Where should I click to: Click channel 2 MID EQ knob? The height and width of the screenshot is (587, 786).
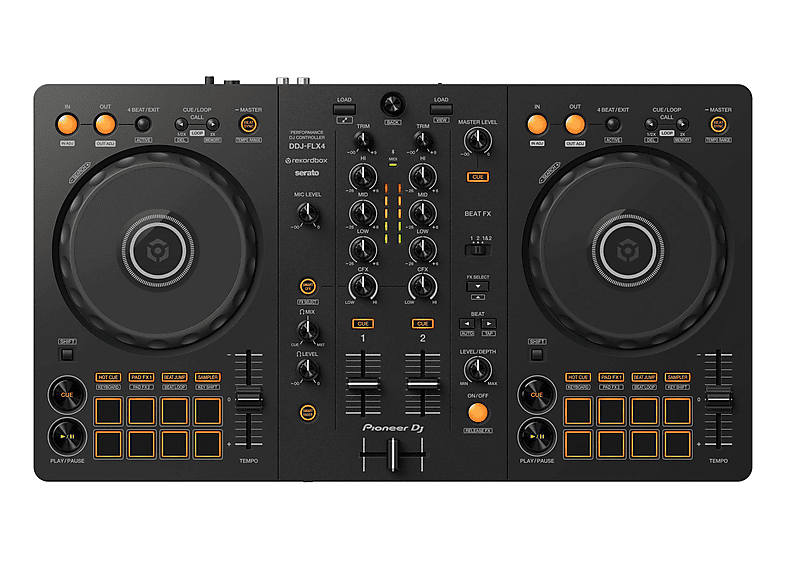pyautogui.click(x=423, y=213)
